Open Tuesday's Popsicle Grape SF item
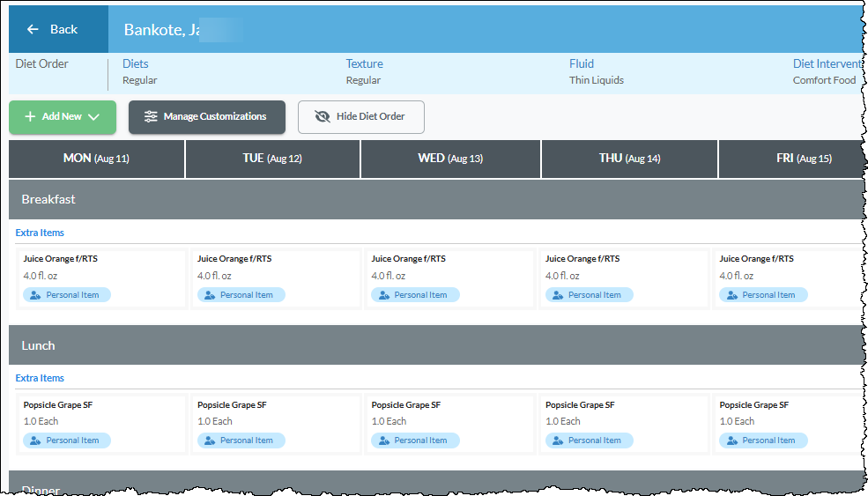 tap(232, 404)
